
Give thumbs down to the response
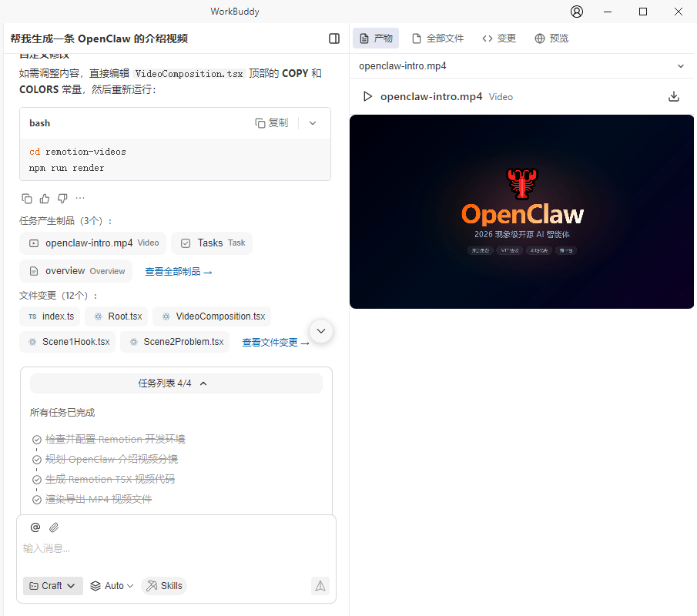pyautogui.click(x=62, y=199)
